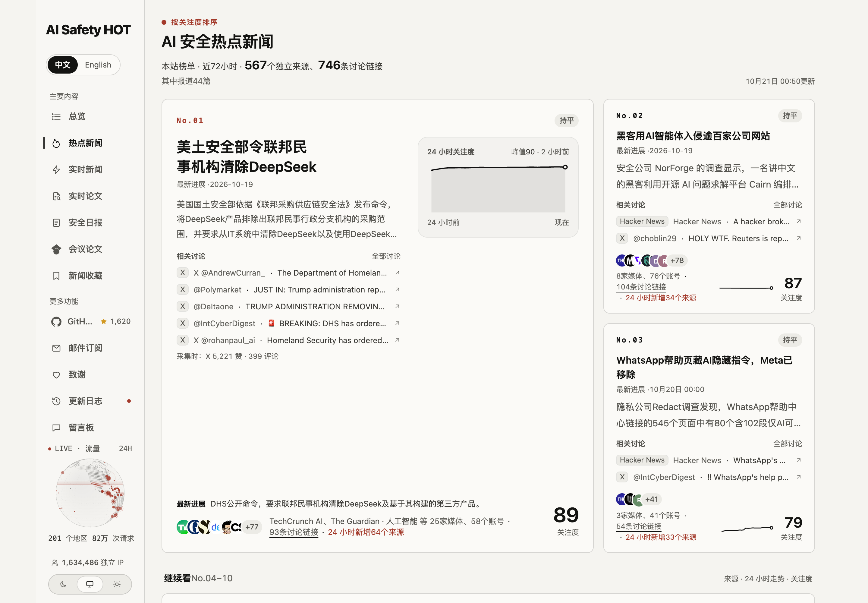Select the 热点新闻 flame icon
The width and height of the screenshot is (868, 603).
[x=56, y=143]
